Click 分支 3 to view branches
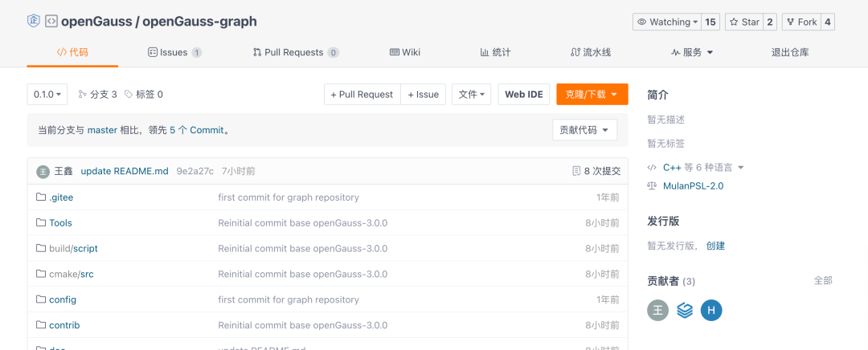 click(x=104, y=95)
